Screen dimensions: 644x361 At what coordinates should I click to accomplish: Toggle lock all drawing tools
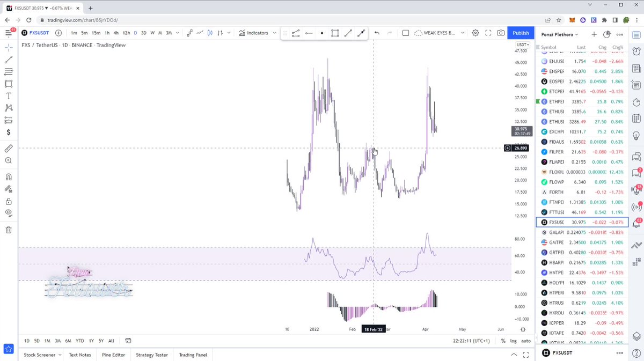tap(9, 202)
